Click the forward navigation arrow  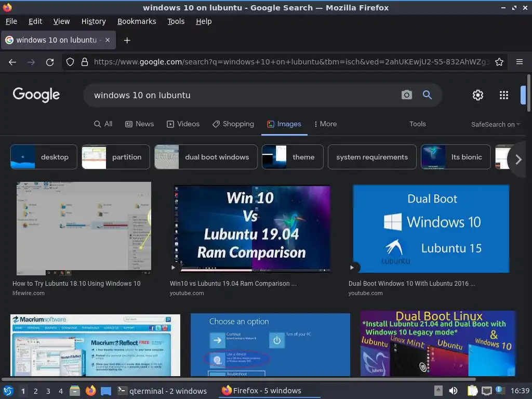point(31,62)
